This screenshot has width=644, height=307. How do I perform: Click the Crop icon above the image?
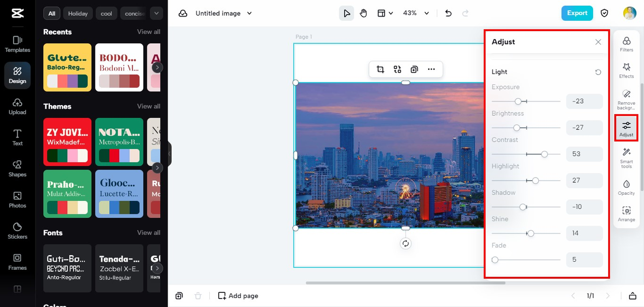coord(380,69)
